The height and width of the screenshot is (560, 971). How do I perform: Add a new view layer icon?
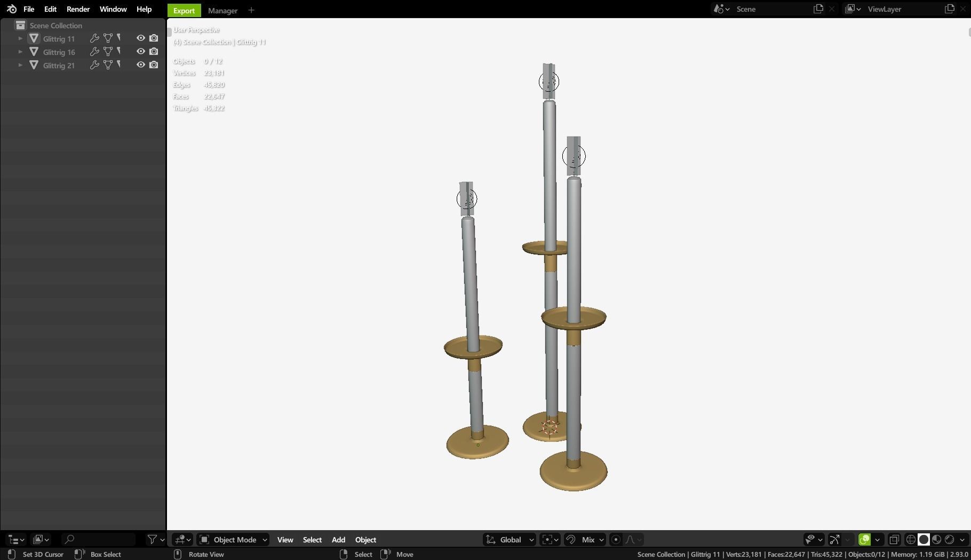coord(950,9)
